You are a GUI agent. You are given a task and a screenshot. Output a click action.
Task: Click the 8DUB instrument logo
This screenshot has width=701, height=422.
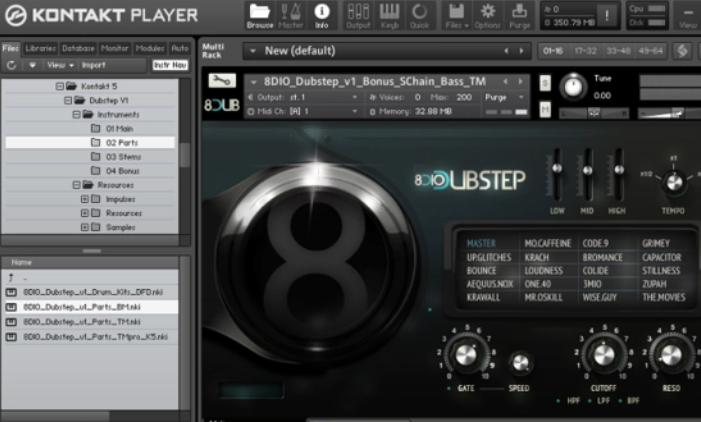tap(222, 105)
